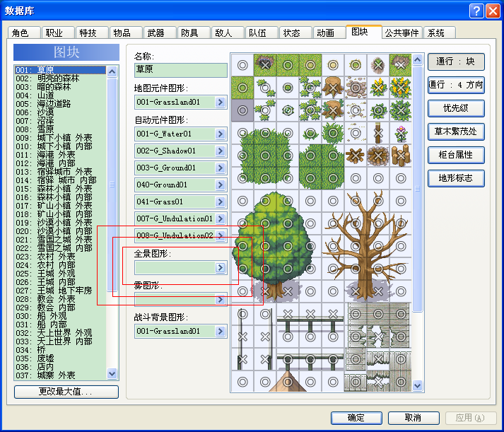
Task: Toggle passability of first blank tile
Action: 242,65
